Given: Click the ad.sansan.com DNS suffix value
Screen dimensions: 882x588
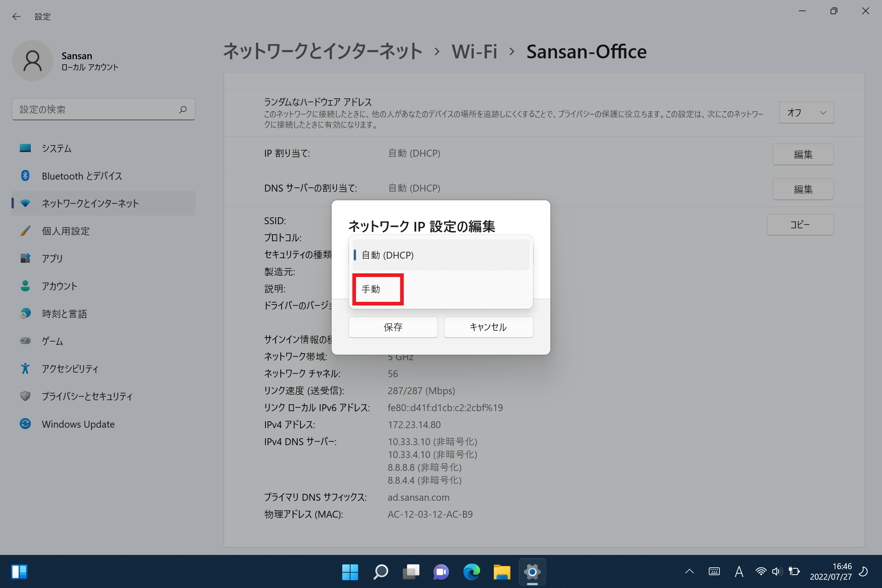Looking at the screenshot, I should coord(418,498).
